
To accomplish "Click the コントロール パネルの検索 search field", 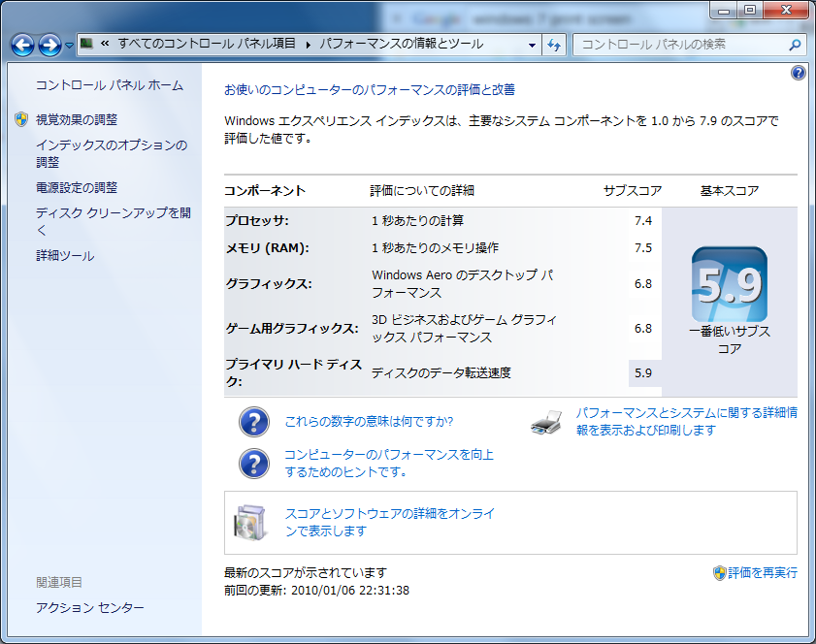I will [x=679, y=45].
